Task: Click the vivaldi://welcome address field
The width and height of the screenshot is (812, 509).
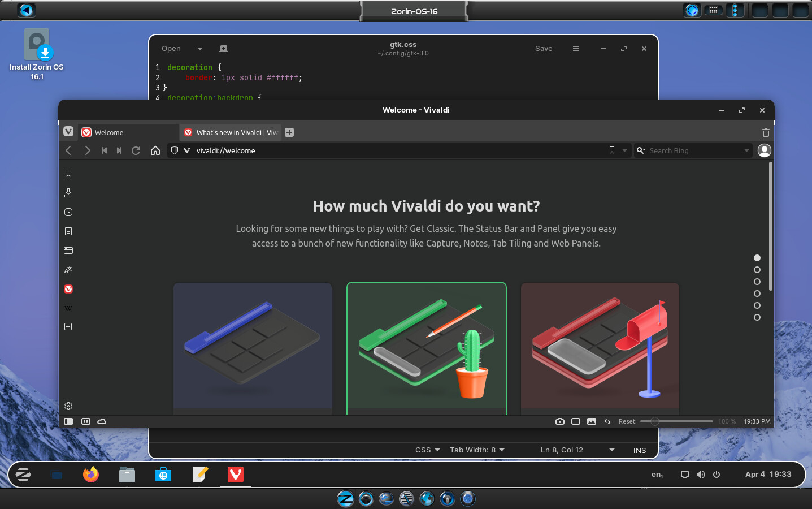Action: pos(398,150)
